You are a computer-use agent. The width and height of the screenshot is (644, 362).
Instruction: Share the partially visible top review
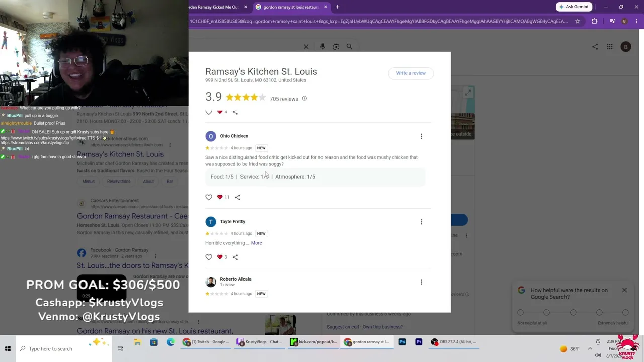[x=235, y=112]
